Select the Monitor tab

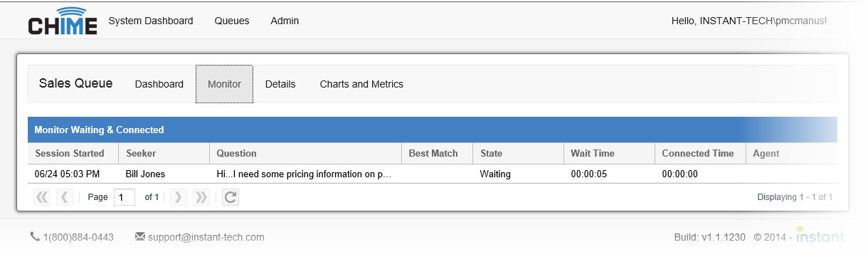coord(224,84)
